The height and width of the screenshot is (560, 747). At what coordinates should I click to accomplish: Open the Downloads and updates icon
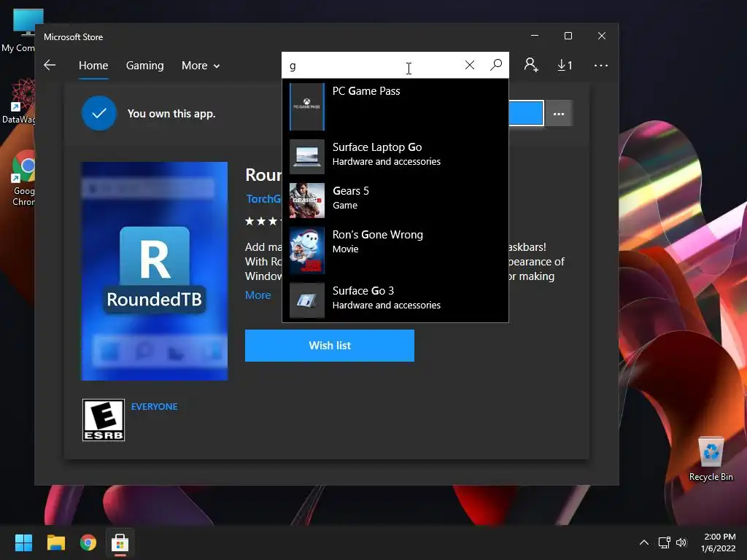tap(565, 65)
